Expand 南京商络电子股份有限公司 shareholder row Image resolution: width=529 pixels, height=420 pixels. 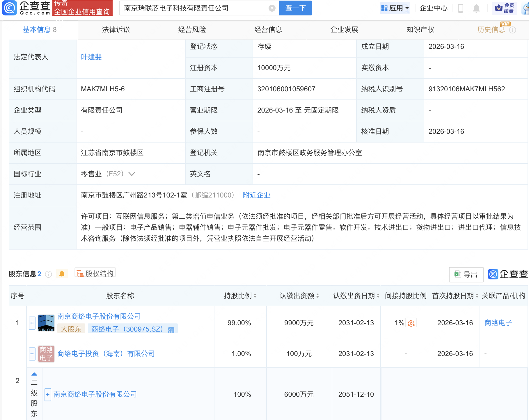click(32, 323)
